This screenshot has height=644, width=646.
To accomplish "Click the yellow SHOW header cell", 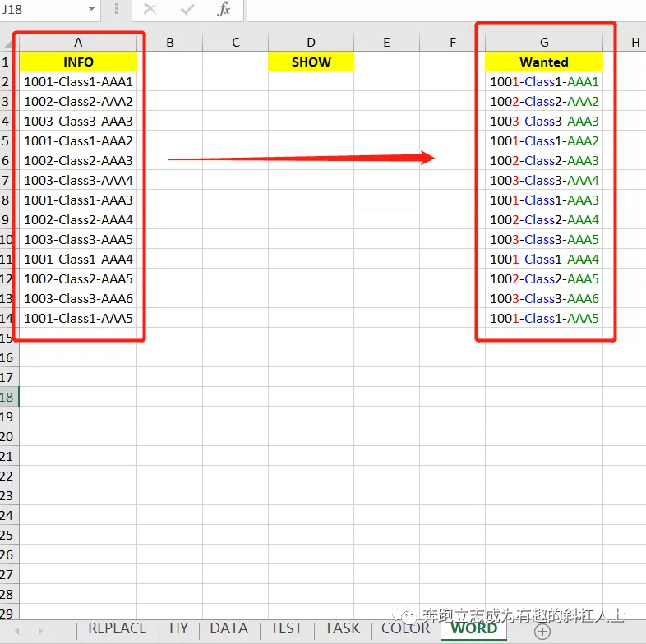I will [311, 62].
